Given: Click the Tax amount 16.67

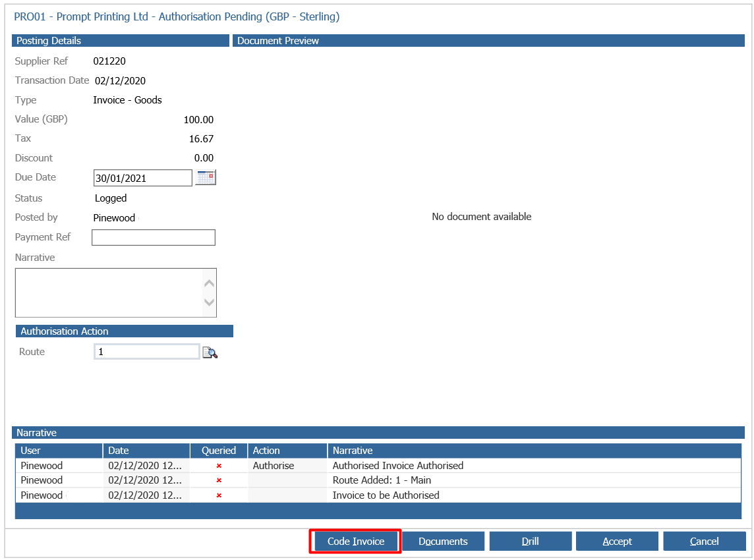Looking at the screenshot, I should (201, 139).
